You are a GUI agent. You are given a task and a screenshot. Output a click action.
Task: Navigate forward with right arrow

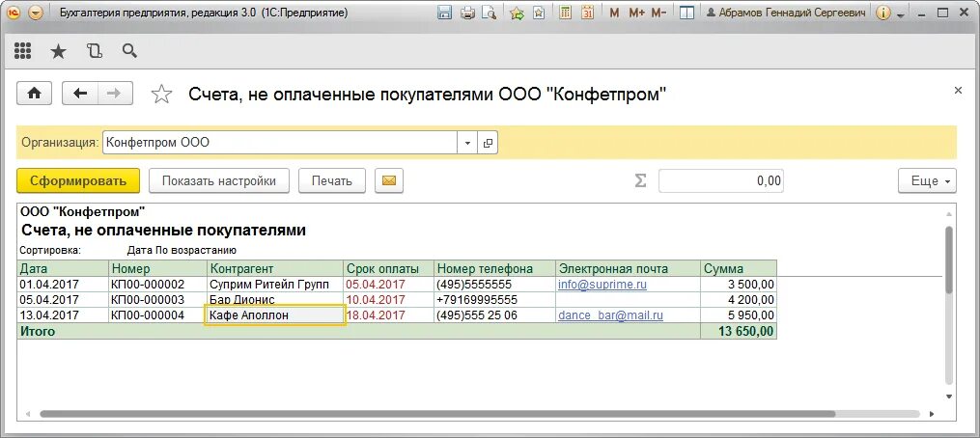[114, 93]
